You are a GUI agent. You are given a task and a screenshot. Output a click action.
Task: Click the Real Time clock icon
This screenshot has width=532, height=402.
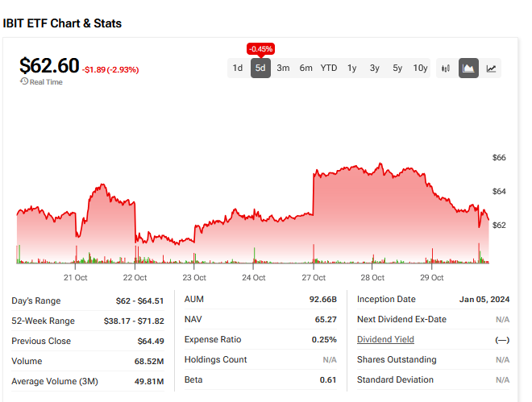click(24, 81)
